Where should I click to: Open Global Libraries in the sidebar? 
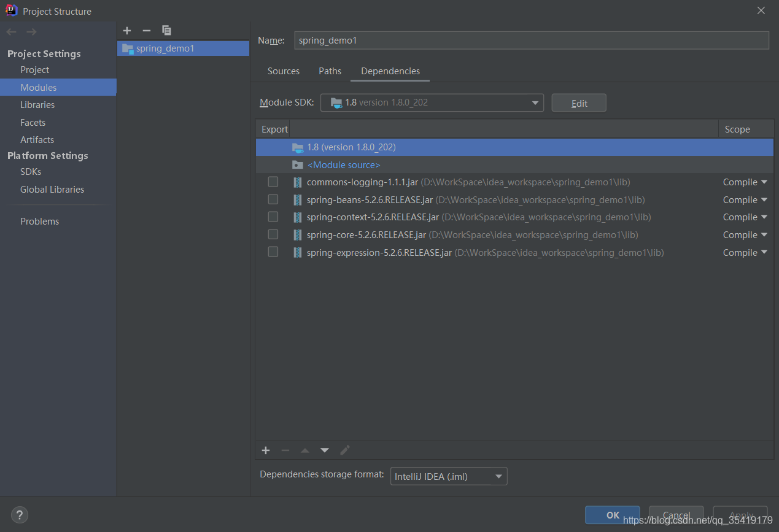(52, 190)
